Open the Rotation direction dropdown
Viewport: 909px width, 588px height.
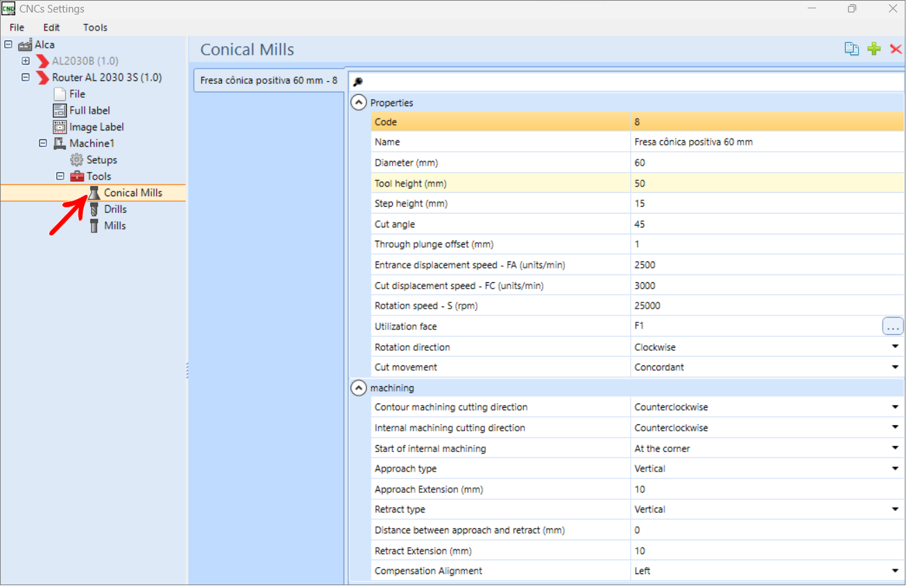click(895, 347)
